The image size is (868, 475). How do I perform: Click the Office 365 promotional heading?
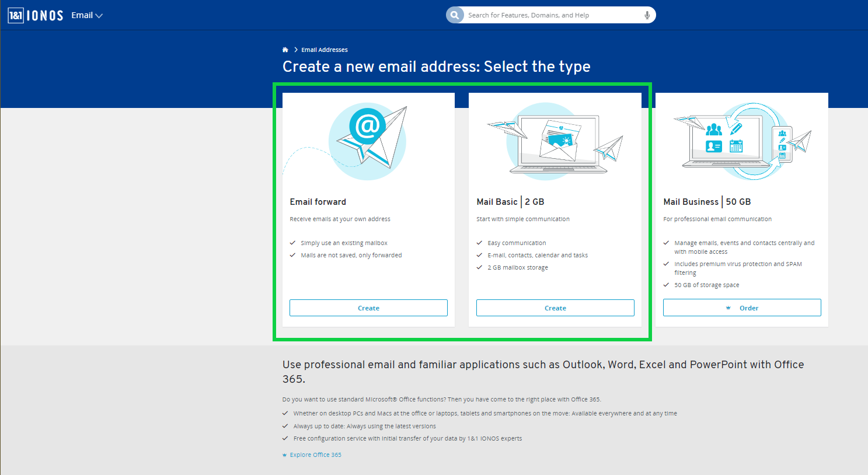[543, 372]
